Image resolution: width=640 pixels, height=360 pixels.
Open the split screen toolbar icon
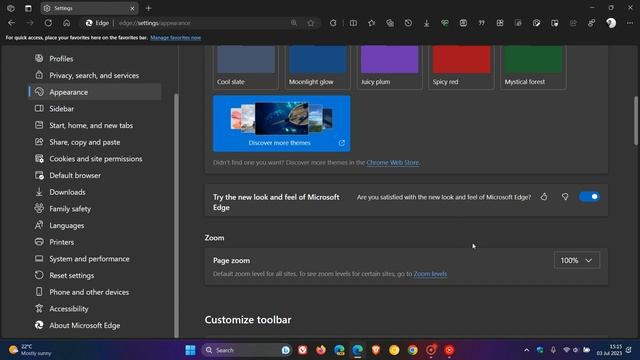click(353, 23)
